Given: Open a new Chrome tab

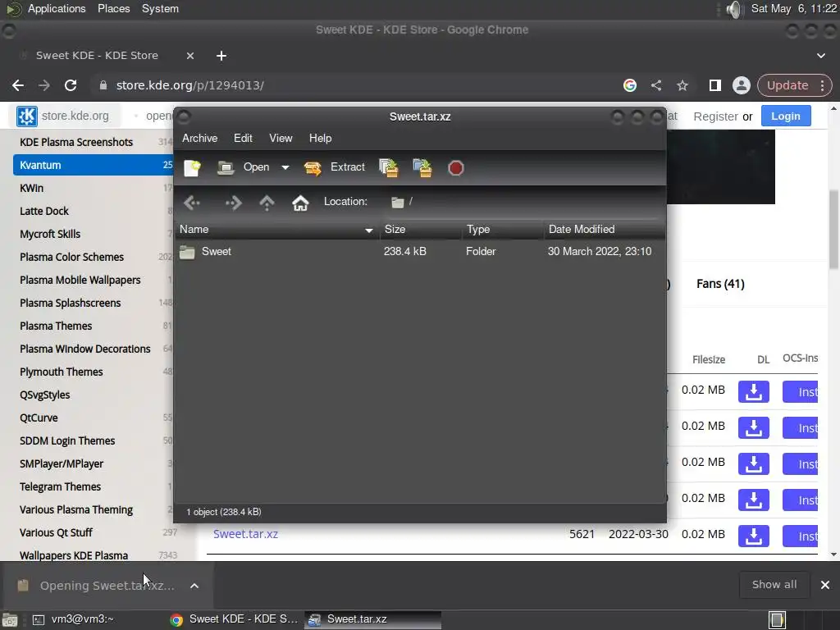Looking at the screenshot, I should 221,56.
